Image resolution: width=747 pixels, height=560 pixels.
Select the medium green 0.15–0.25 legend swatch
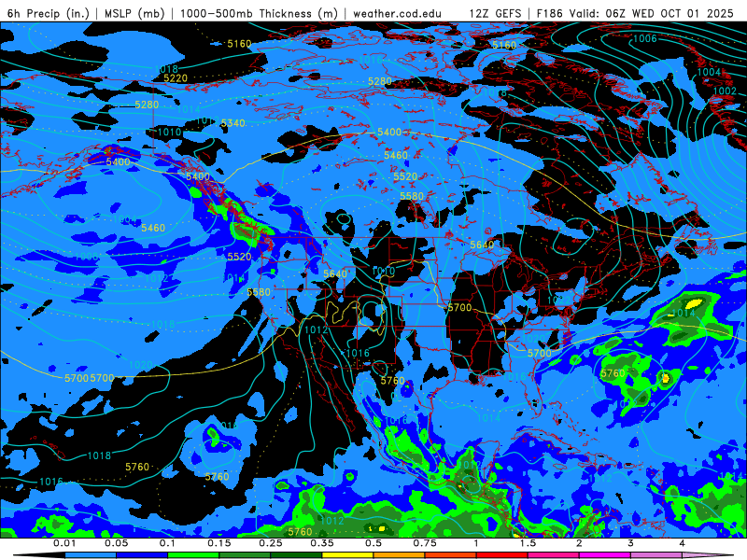pos(245,555)
